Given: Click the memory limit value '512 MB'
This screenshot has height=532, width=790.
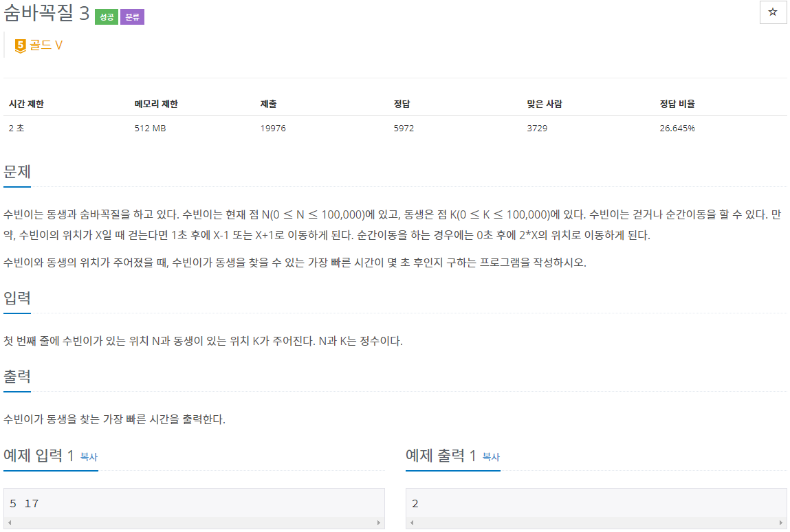Looking at the screenshot, I should coord(150,128).
